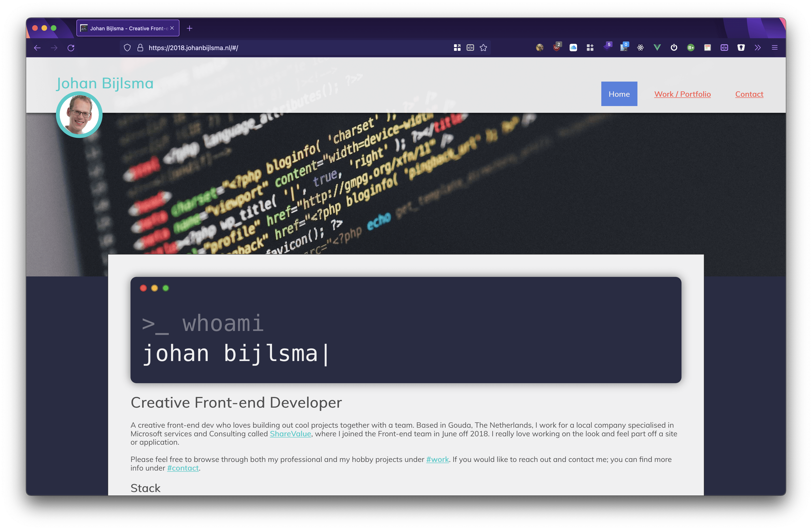
Task: Reload the current page
Action: [x=71, y=48]
